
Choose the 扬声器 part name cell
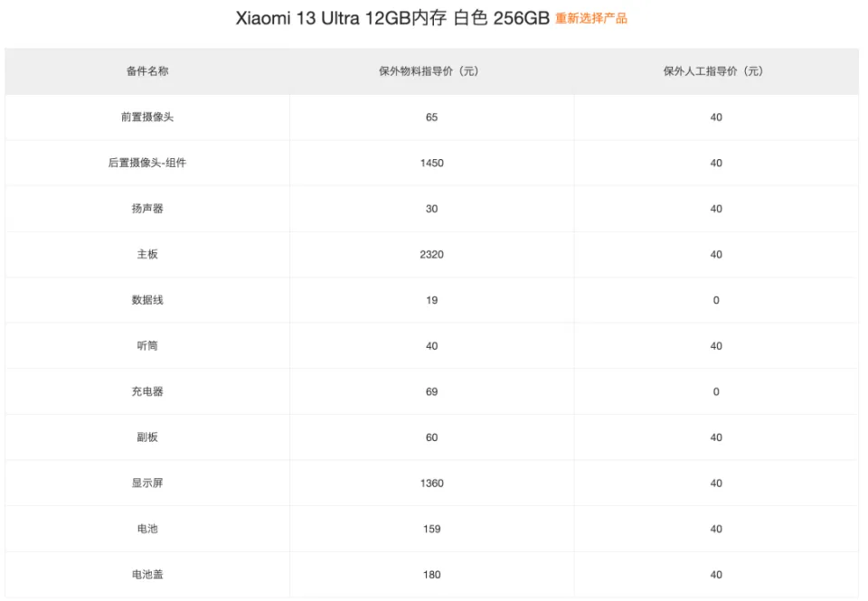coord(147,209)
